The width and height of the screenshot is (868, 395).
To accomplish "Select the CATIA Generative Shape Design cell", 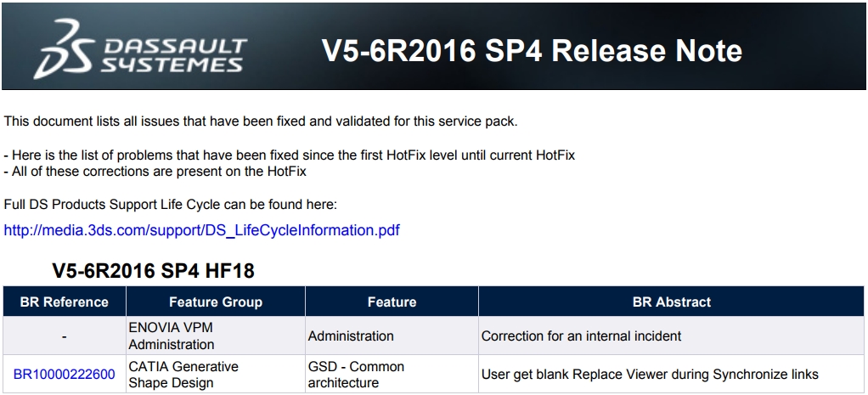I will 216,375.
